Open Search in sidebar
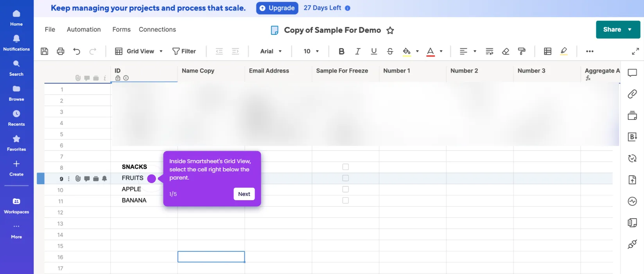Image resolution: width=644 pixels, height=274 pixels. point(16,68)
